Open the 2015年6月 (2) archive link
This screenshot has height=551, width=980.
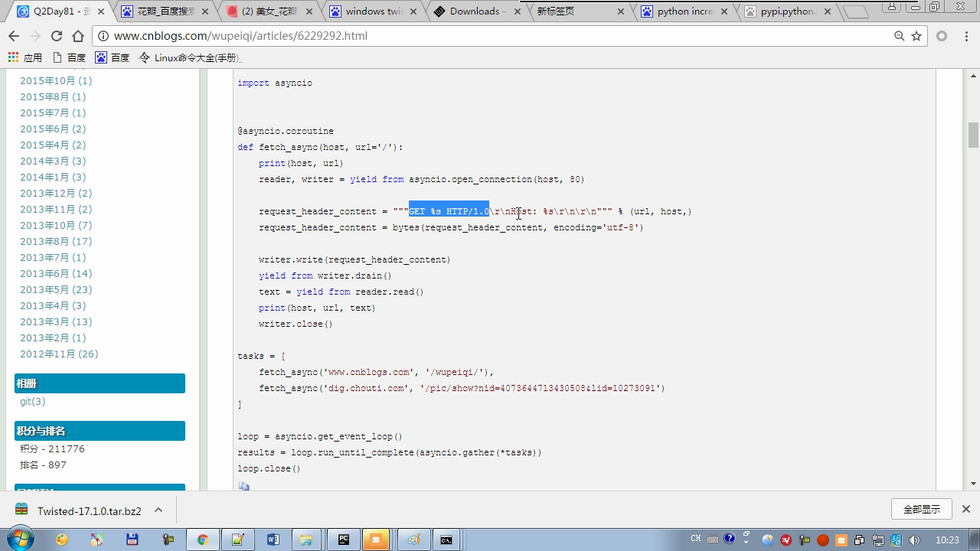click(x=53, y=129)
